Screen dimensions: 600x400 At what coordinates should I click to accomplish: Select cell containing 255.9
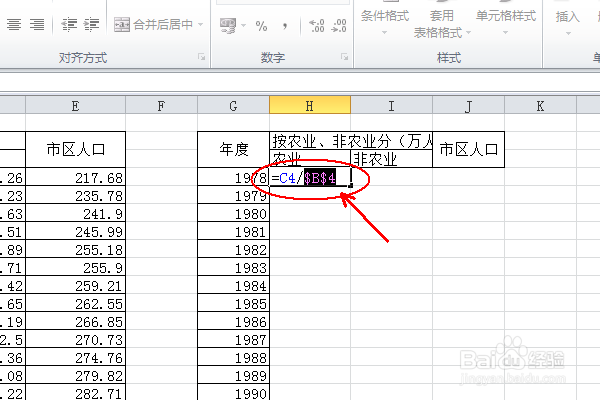click(x=75, y=268)
